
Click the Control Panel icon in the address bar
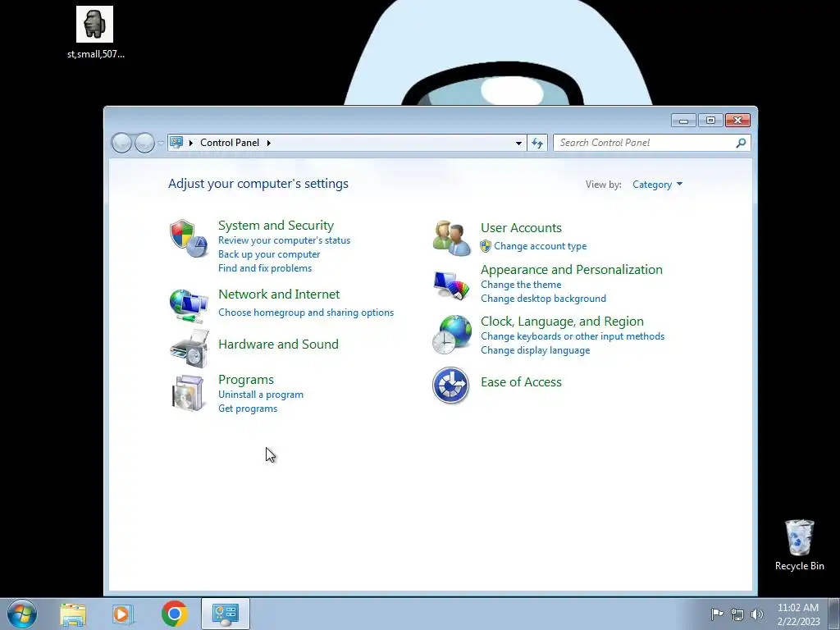coord(176,143)
